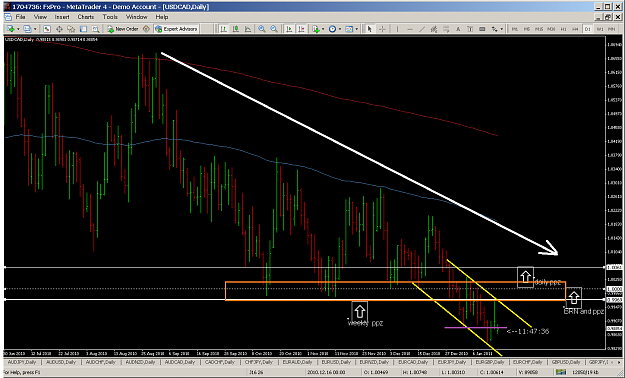This screenshot has height=378, width=625.
Task: Toggle the Navigator panel icon
Action: pos(71,29)
